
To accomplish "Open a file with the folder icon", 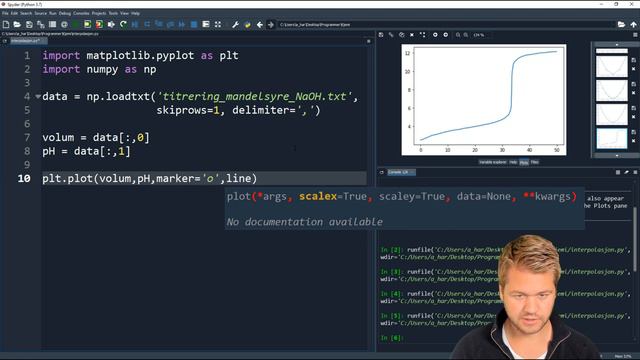I will click(17, 25).
